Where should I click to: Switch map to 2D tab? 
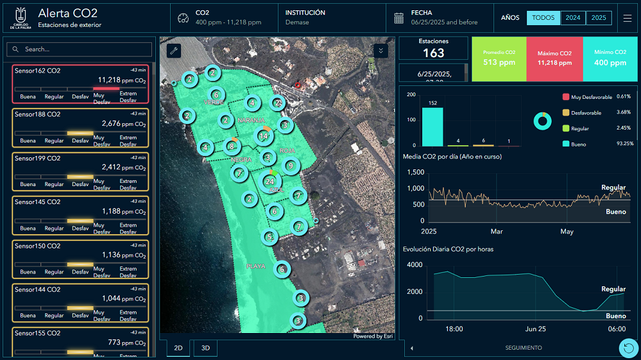click(178, 348)
